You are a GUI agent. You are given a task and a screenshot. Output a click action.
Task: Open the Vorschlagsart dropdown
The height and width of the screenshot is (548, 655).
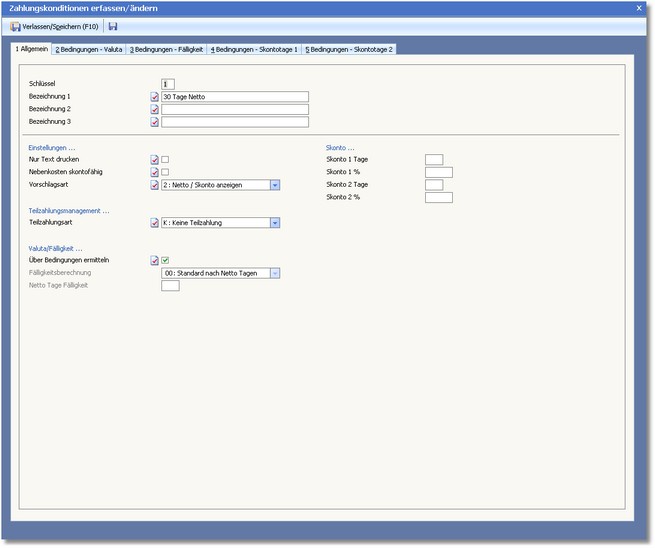pyautogui.click(x=275, y=185)
